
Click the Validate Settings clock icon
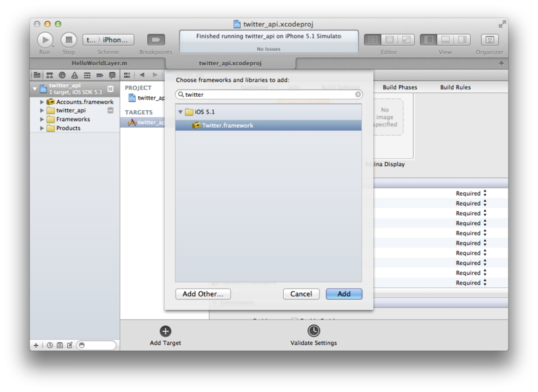point(313,331)
